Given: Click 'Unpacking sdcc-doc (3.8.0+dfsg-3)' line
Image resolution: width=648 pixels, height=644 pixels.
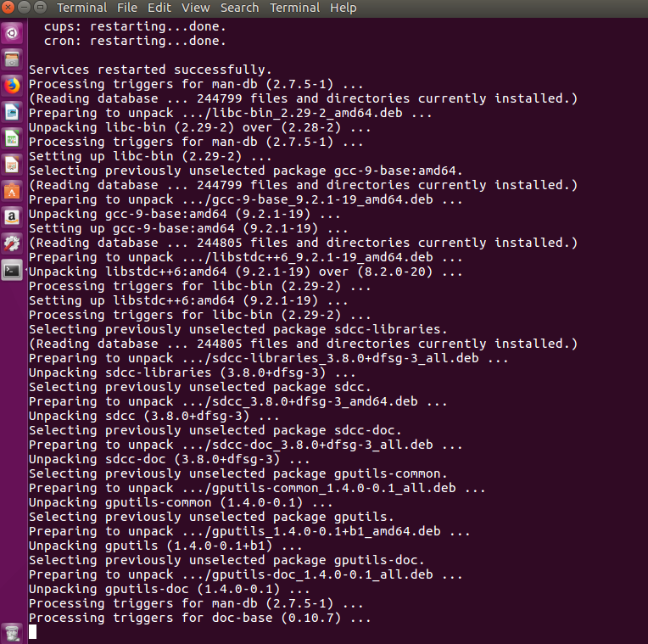Looking at the screenshot, I should click(169, 459).
